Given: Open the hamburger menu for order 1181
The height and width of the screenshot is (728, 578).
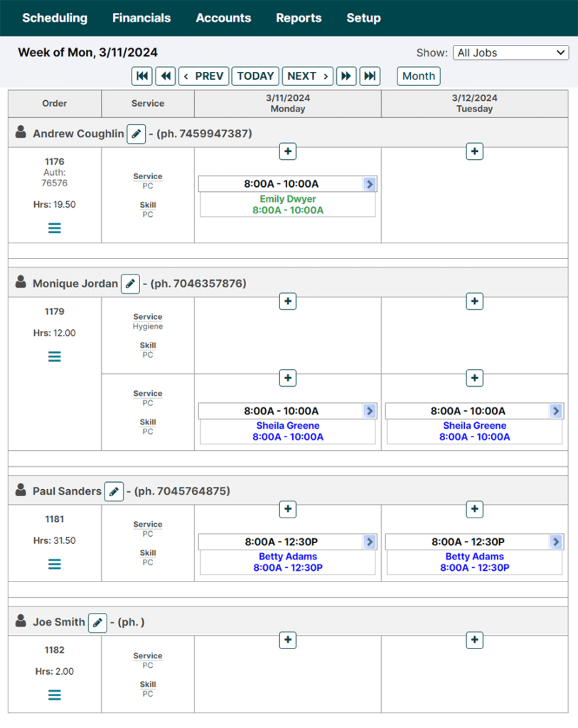Looking at the screenshot, I should coord(55,564).
